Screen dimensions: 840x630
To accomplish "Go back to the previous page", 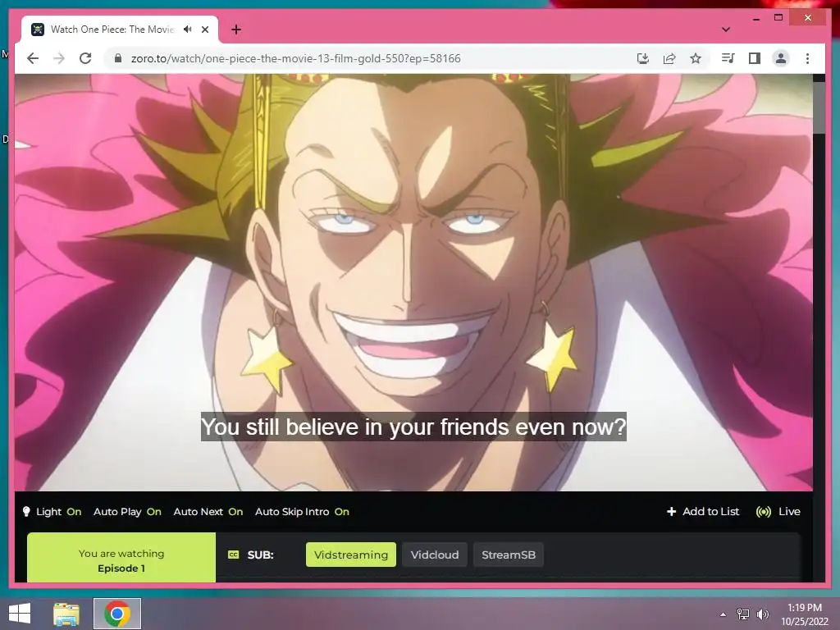I will (x=33, y=58).
